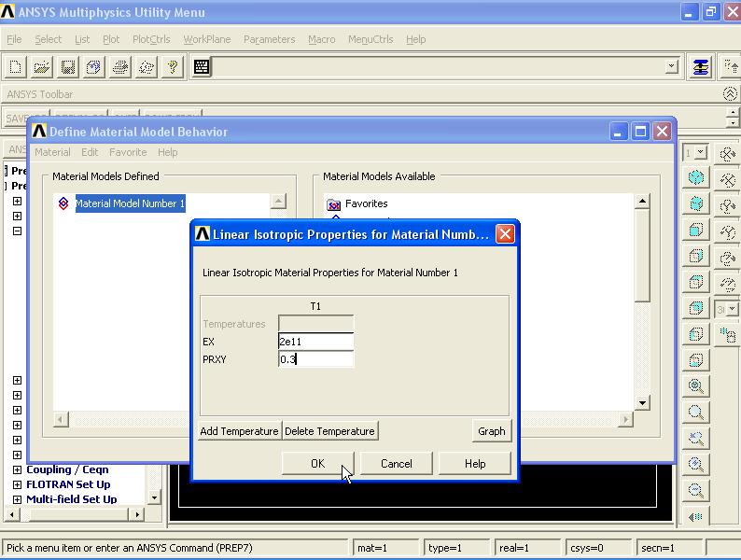
Task: Click the mat=1 status bar entry
Action: (385, 548)
